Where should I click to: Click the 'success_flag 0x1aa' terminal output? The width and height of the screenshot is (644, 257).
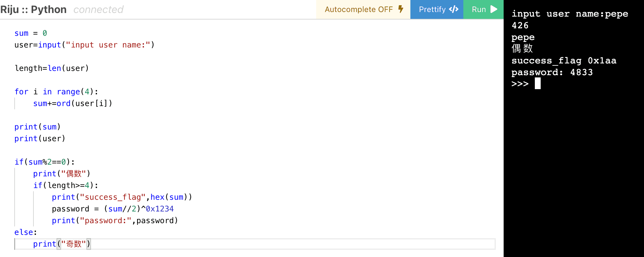click(564, 61)
